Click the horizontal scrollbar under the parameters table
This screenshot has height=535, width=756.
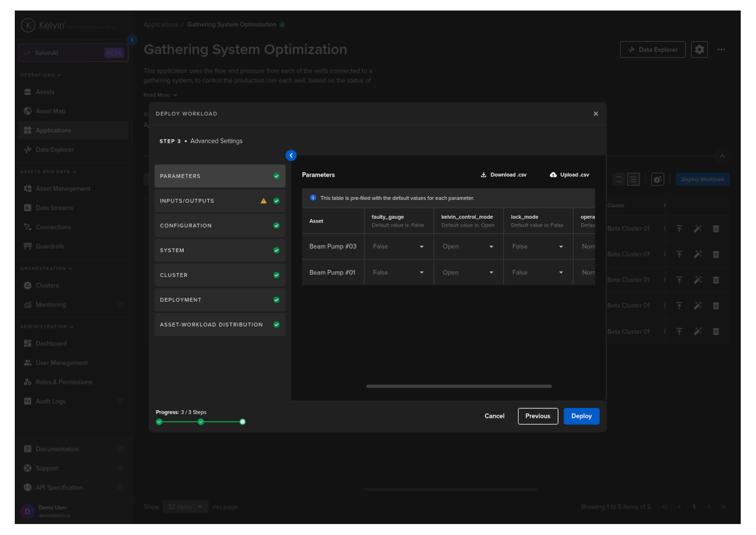click(x=459, y=386)
